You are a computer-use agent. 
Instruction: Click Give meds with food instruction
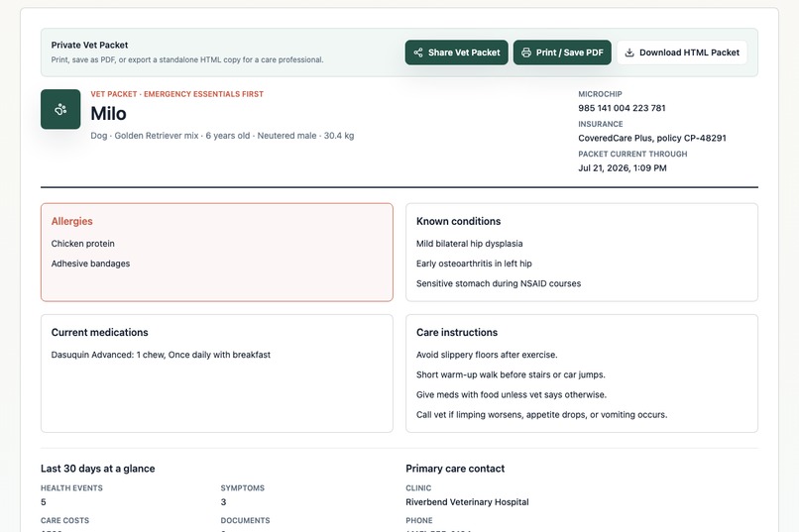[x=512, y=394]
